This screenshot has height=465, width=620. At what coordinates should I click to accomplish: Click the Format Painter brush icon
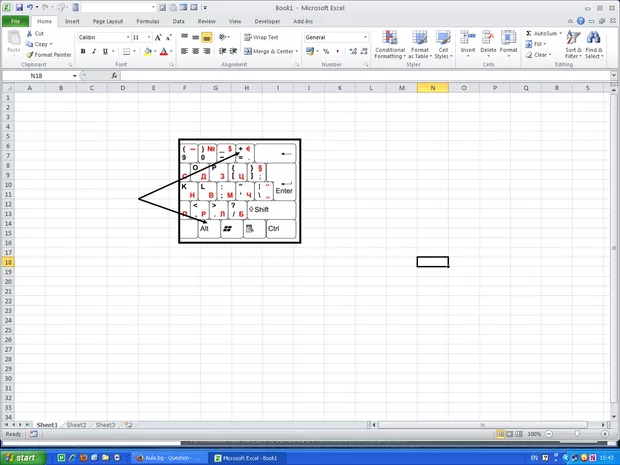tap(29, 55)
